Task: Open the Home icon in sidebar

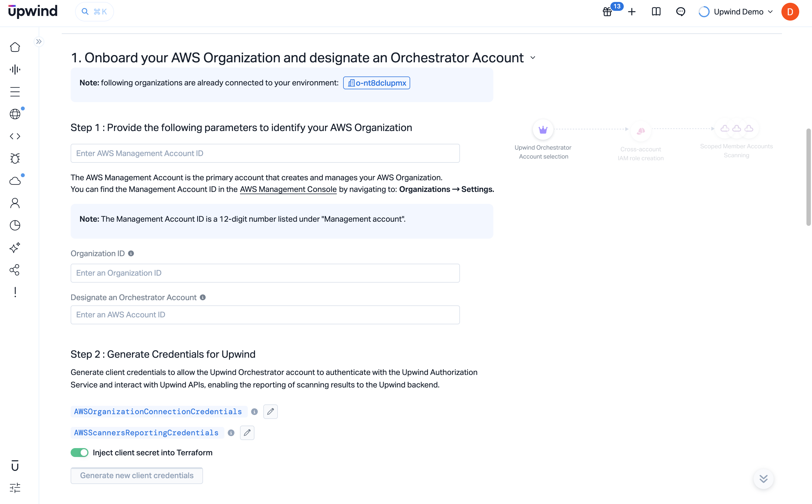Action: [x=15, y=47]
